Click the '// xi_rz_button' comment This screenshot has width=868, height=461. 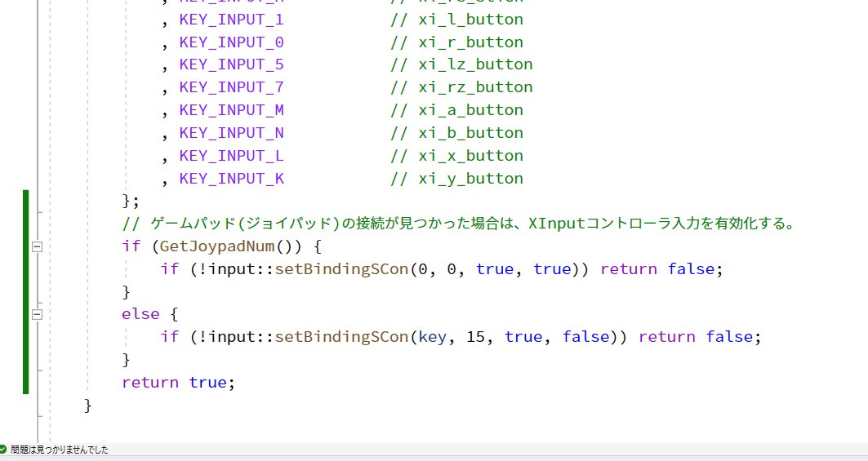(x=461, y=87)
